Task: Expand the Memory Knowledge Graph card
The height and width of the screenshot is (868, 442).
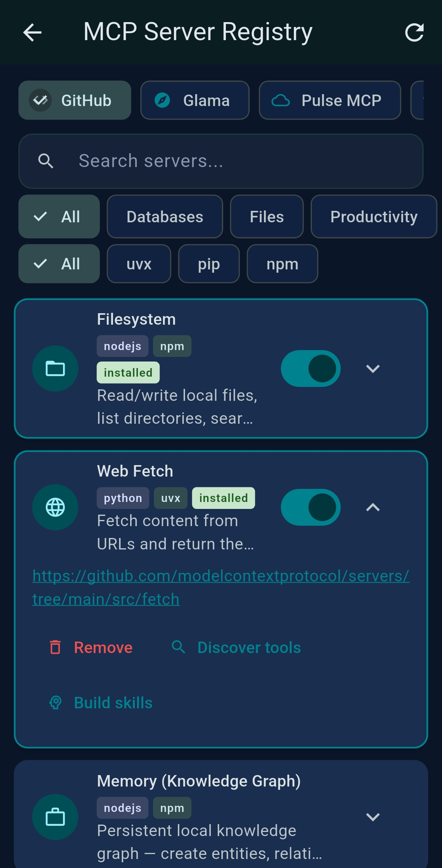Action: pyautogui.click(x=373, y=817)
